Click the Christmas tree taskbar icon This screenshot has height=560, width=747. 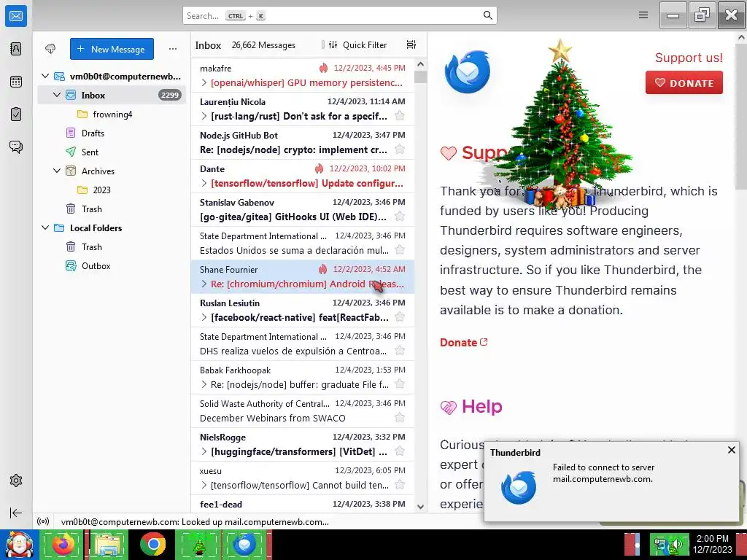pyautogui.click(x=198, y=544)
